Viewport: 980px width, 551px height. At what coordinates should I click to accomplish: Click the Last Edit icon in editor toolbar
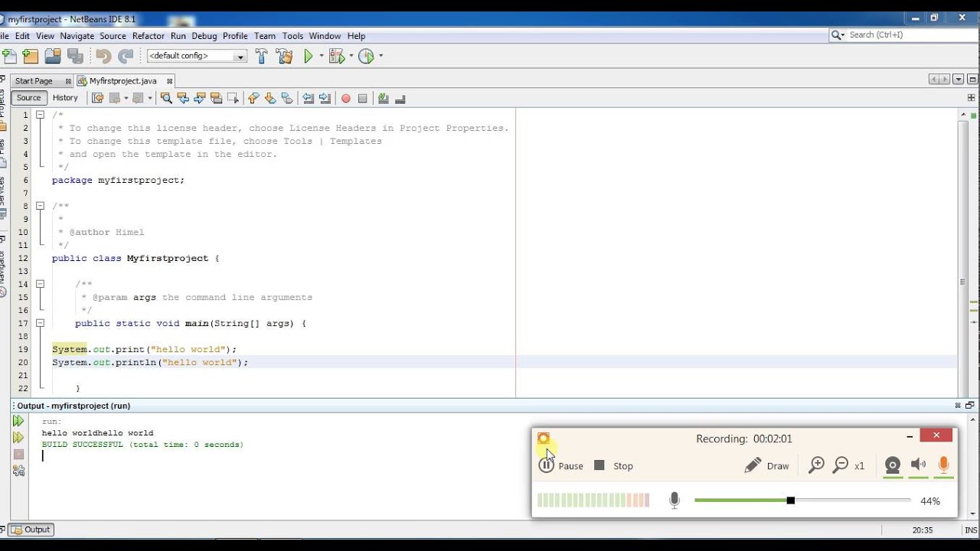tap(97, 98)
